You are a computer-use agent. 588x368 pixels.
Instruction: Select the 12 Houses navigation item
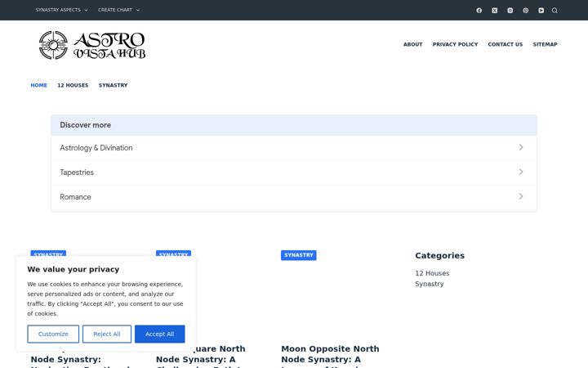click(x=73, y=85)
